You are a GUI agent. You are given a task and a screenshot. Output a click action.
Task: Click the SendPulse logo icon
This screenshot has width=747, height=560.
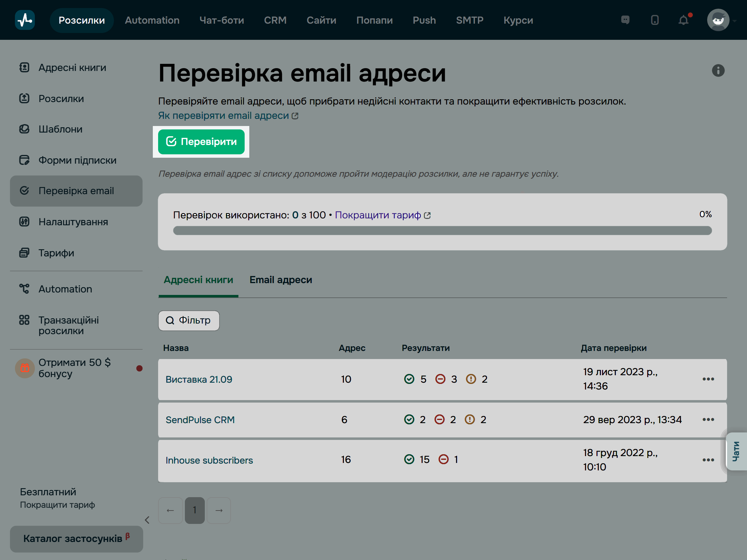(x=25, y=20)
